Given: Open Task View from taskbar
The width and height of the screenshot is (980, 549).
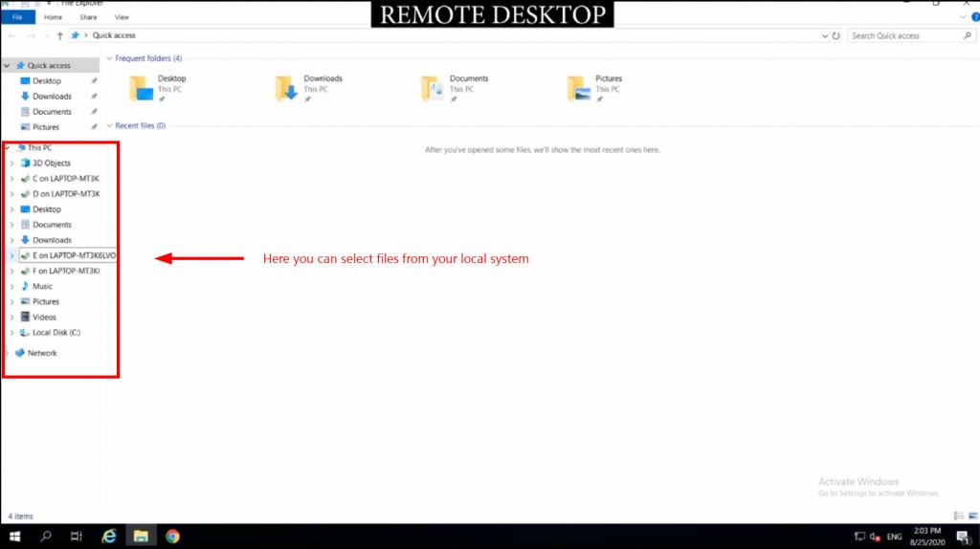Looking at the screenshot, I should tap(77, 537).
